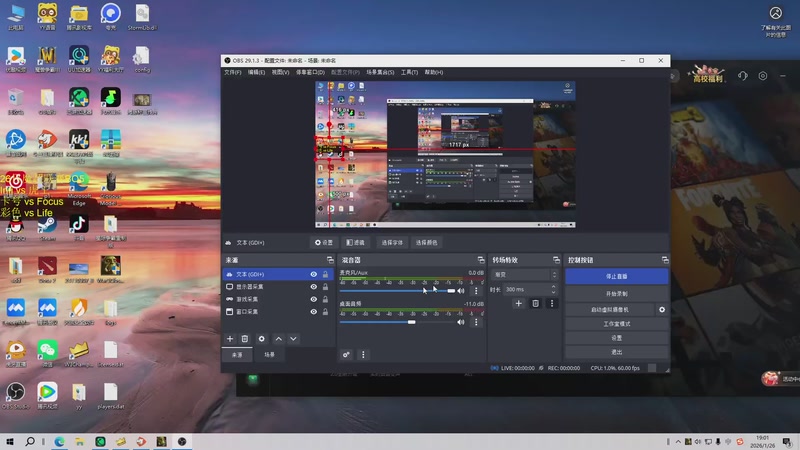Switch to the 来源 tab at bottom
This screenshot has width=800, height=450.
237,355
